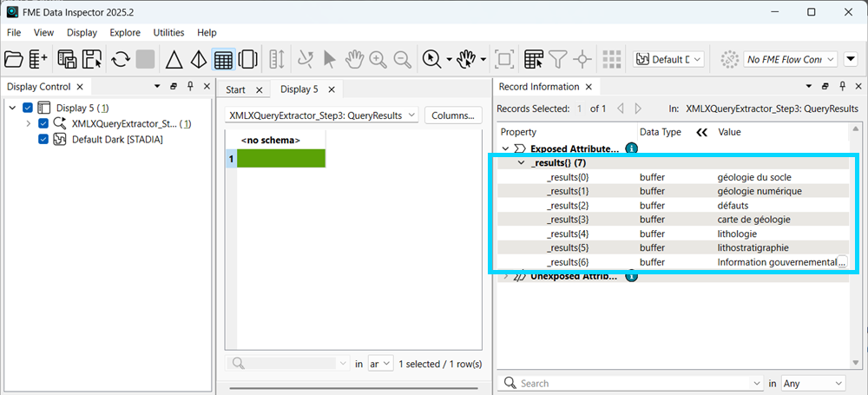The height and width of the screenshot is (395, 868).
Task: Click the Save Selected Data As icon
Action: 93,59
